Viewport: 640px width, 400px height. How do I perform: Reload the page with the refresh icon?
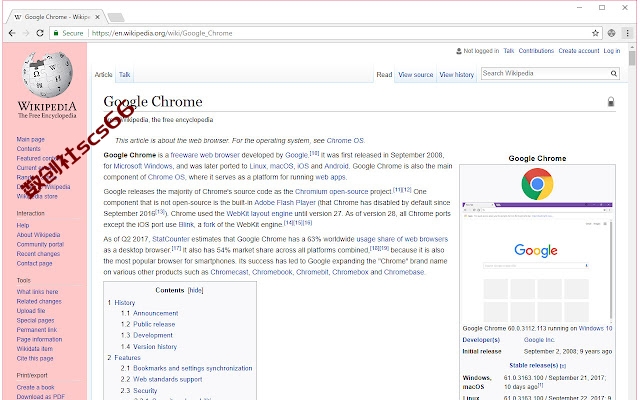click(40, 33)
